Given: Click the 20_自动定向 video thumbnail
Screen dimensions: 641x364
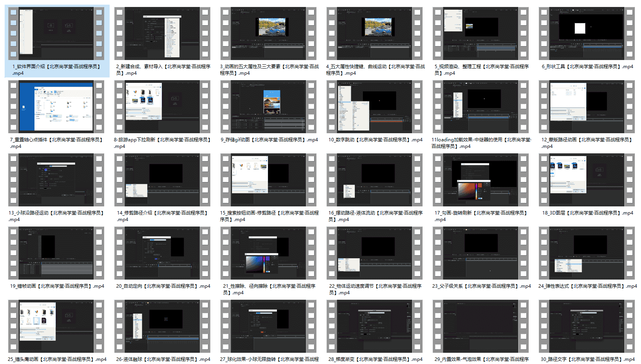Looking at the screenshot, I should [x=162, y=253].
